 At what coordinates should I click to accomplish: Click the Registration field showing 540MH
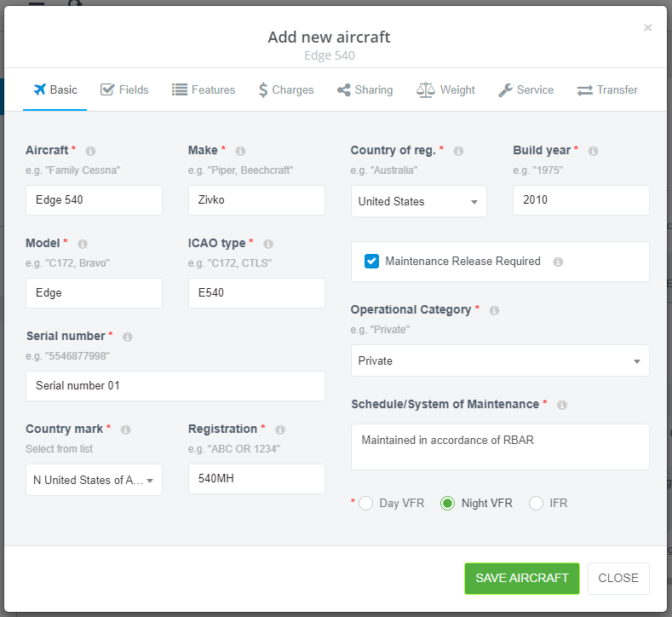click(256, 478)
